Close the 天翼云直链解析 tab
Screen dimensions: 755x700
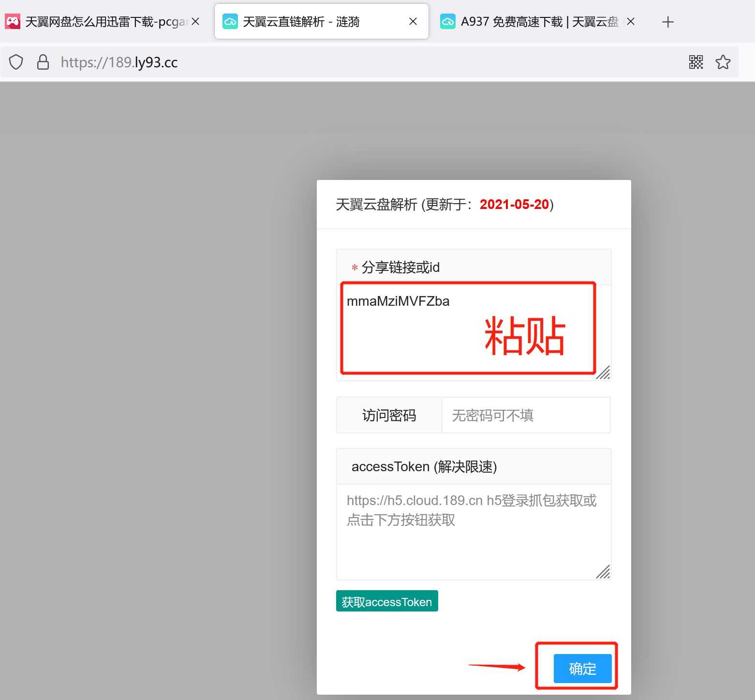coord(413,21)
